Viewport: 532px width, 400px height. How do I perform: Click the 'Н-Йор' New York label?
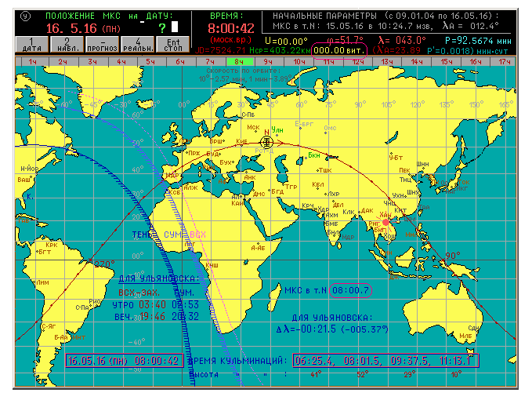(30, 169)
